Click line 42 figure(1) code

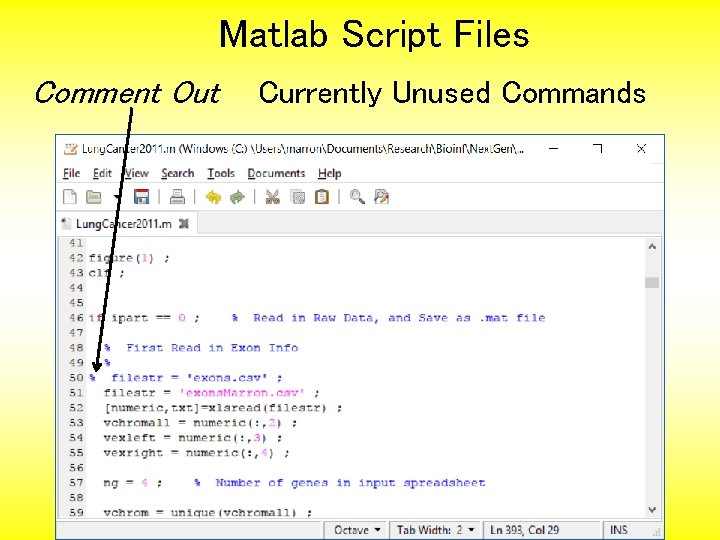[x=129, y=258]
